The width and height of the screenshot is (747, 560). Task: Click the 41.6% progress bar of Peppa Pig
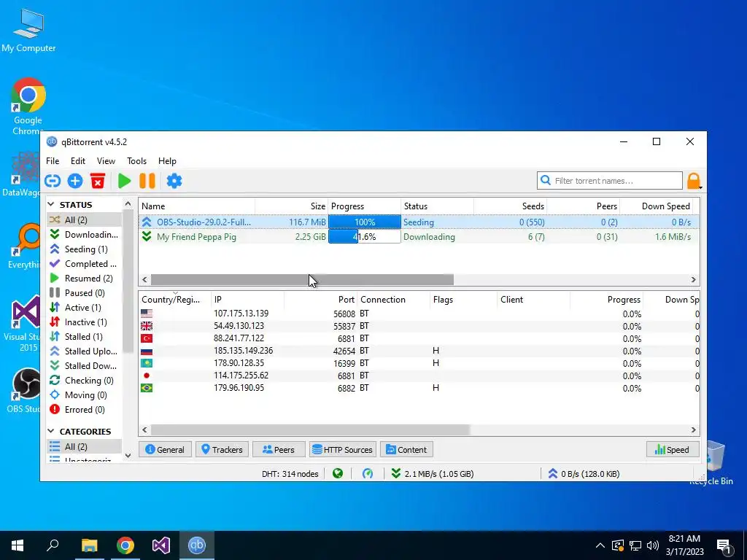365,237
